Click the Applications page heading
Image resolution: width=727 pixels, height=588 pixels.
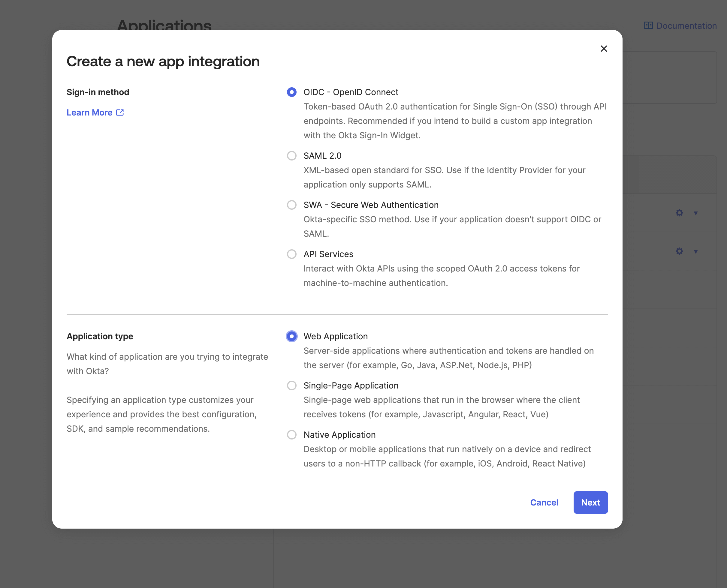click(x=165, y=24)
